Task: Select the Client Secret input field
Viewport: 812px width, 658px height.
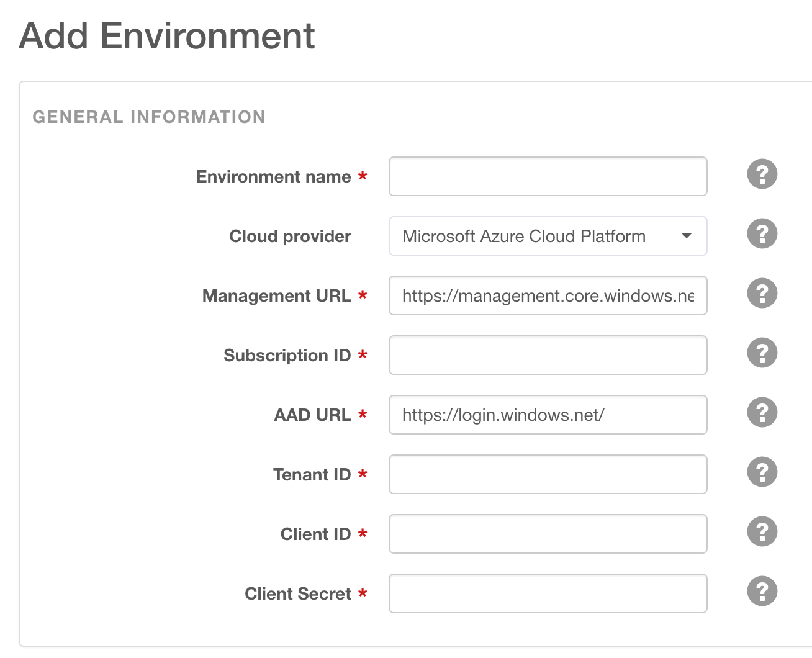Action: (548, 593)
